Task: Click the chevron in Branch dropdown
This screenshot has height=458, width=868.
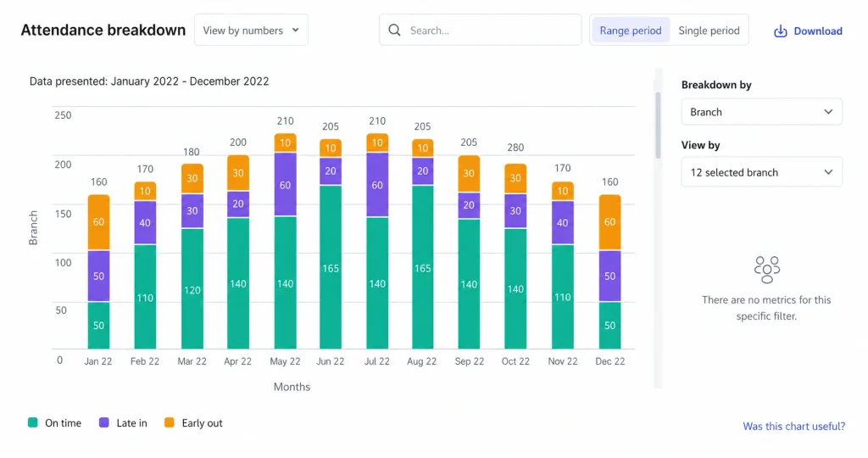Action: click(x=828, y=112)
